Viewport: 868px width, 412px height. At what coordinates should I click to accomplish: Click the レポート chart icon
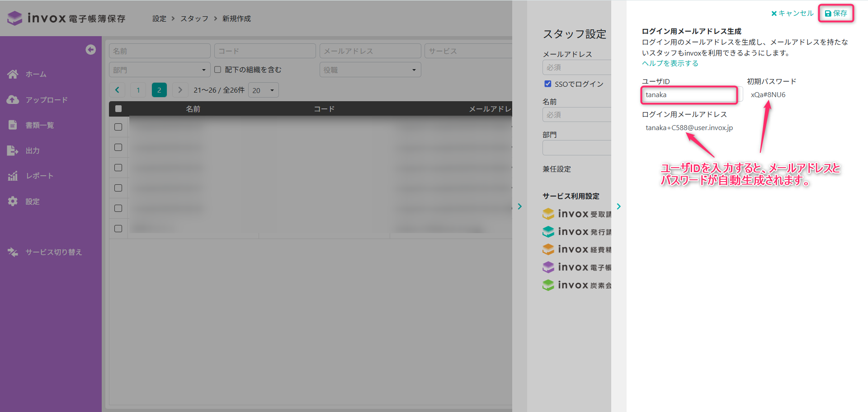(13, 176)
